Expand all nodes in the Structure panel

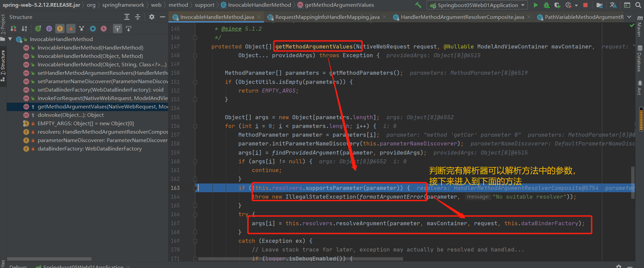click(x=127, y=17)
